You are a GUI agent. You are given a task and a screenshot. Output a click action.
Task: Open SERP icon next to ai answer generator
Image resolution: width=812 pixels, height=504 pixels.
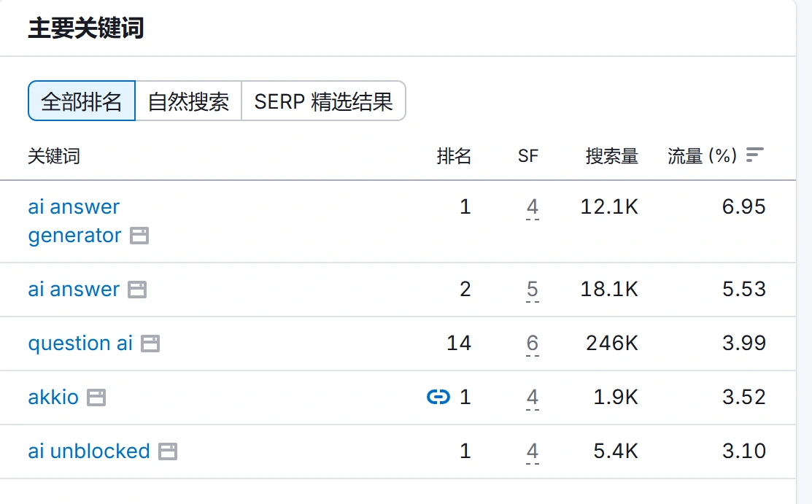click(139, 236)
